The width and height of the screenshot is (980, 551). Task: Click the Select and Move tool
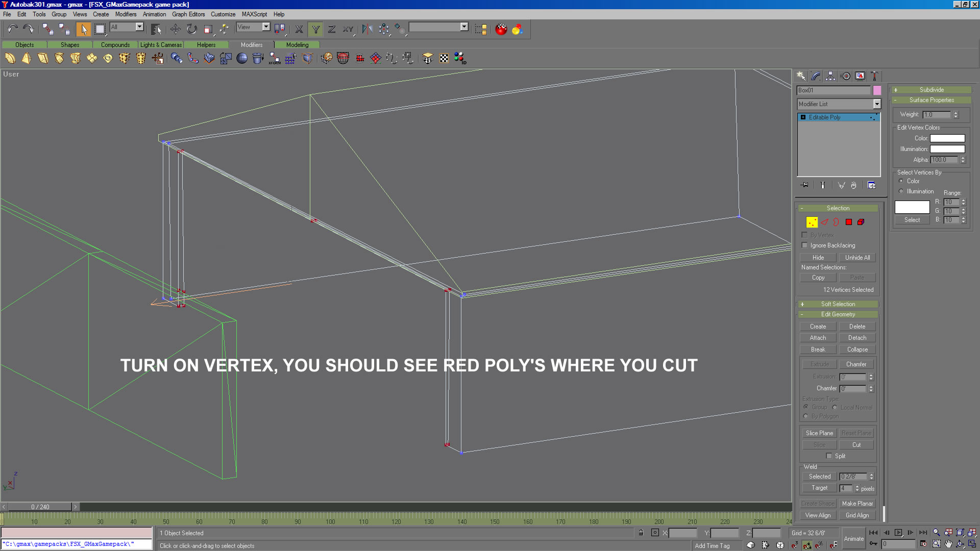click(175, 29)
